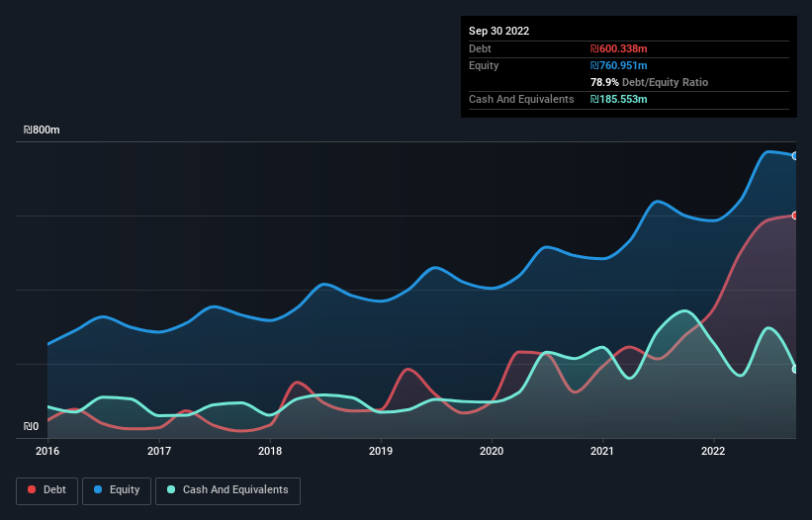Click the 2017 x-axis label
The image size is (812, 520).
click(159, 451)
